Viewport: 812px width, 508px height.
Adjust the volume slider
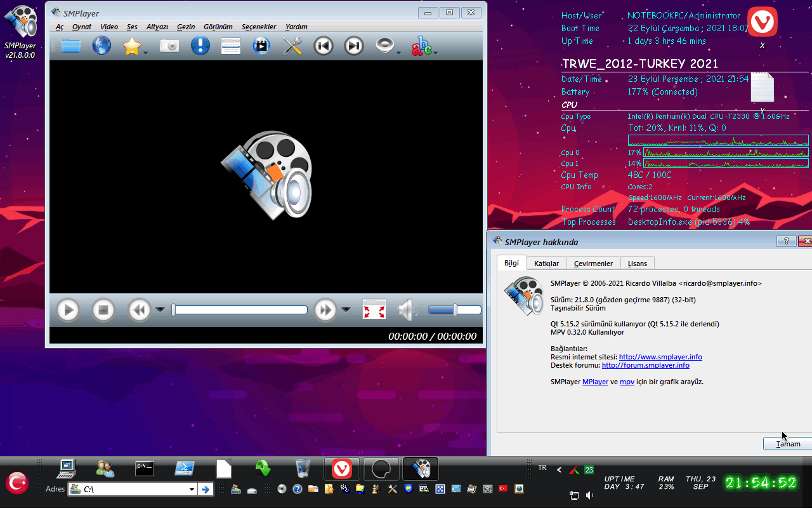coord(455,310)
